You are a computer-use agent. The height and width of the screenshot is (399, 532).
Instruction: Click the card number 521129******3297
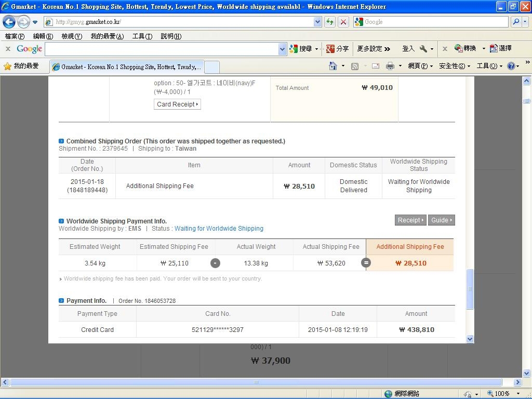click(x=218, y=330)
